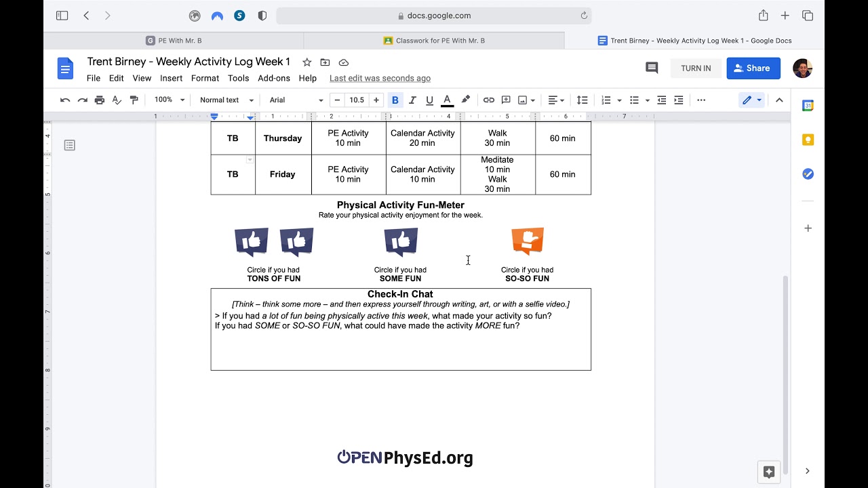
Task: Insert link icon in toolbar
Action: (x=488, y=100)
